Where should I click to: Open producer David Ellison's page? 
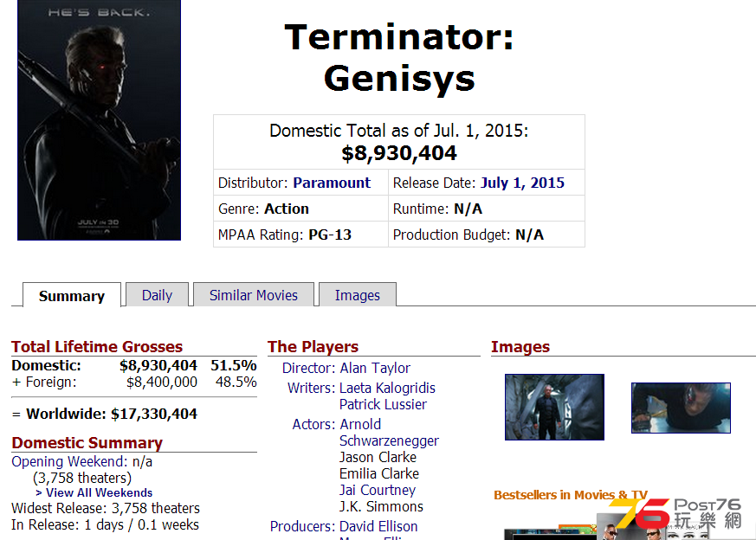pos(378,526)
